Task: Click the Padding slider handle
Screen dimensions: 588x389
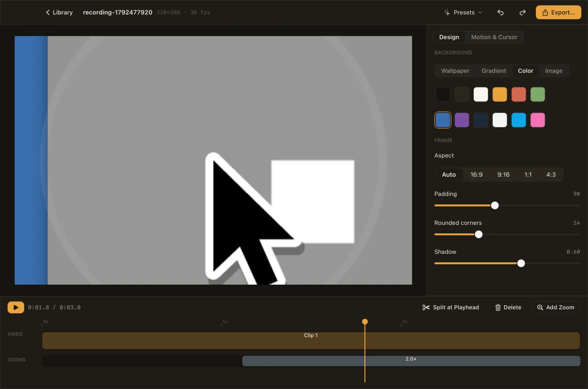Action: pos(495,205)
